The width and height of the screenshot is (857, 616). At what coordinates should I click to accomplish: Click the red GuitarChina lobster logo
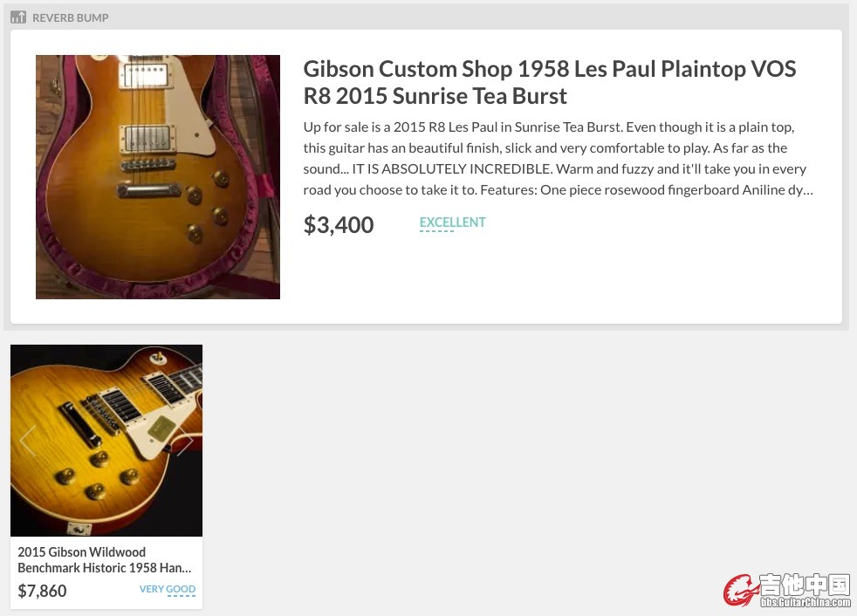(739, 591)
